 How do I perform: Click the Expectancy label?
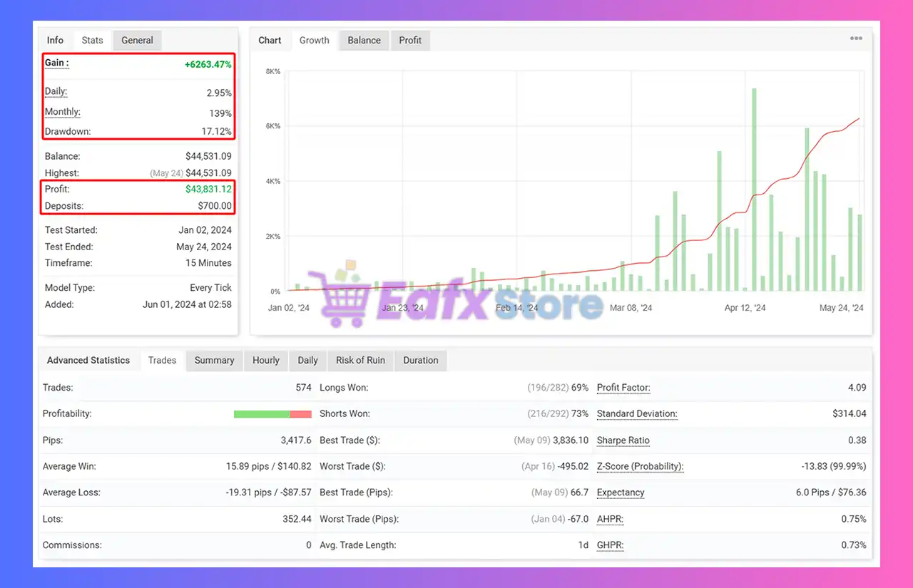(620, 492)
